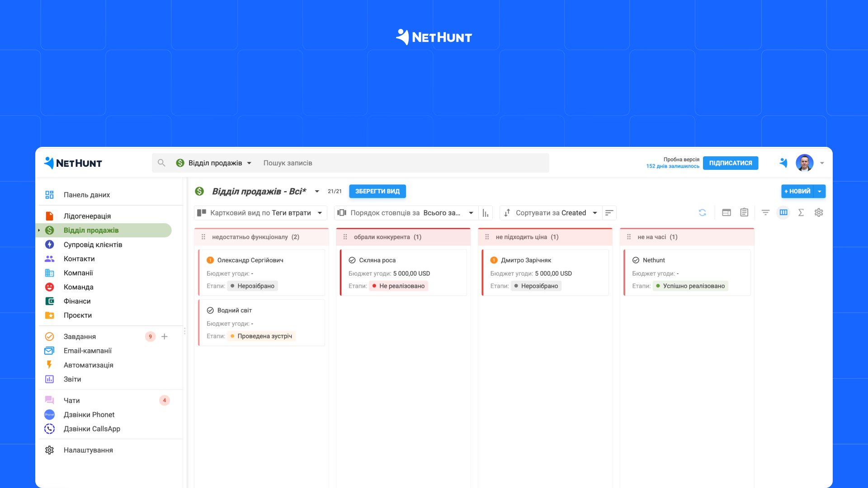Open the user profile avatar
868x488 pixels.
click(x=805, y=163)
